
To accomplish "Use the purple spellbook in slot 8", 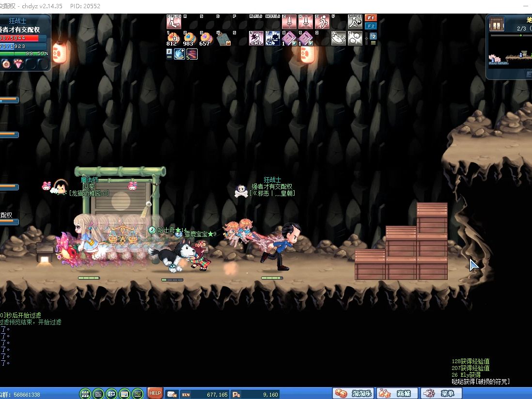I will click(x=289, y=38).
